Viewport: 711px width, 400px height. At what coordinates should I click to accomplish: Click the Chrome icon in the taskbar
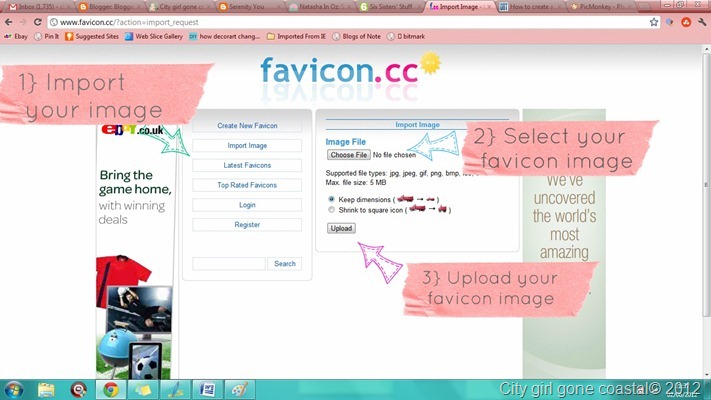point(111,390)
